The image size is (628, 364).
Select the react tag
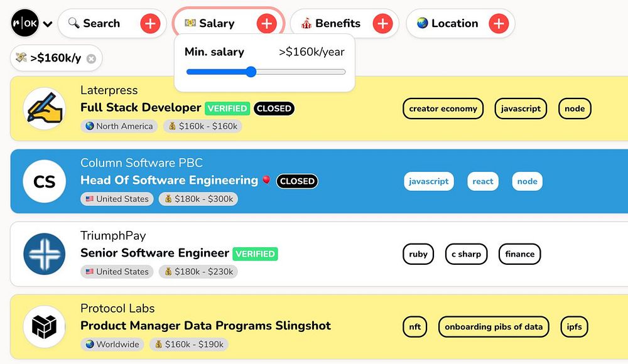pos(482,181)
